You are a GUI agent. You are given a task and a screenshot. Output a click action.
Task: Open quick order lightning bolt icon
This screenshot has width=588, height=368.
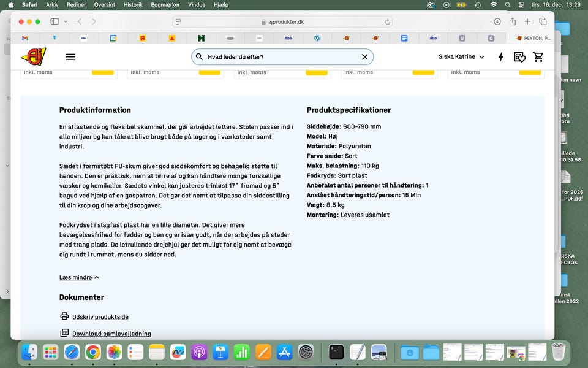500,56
